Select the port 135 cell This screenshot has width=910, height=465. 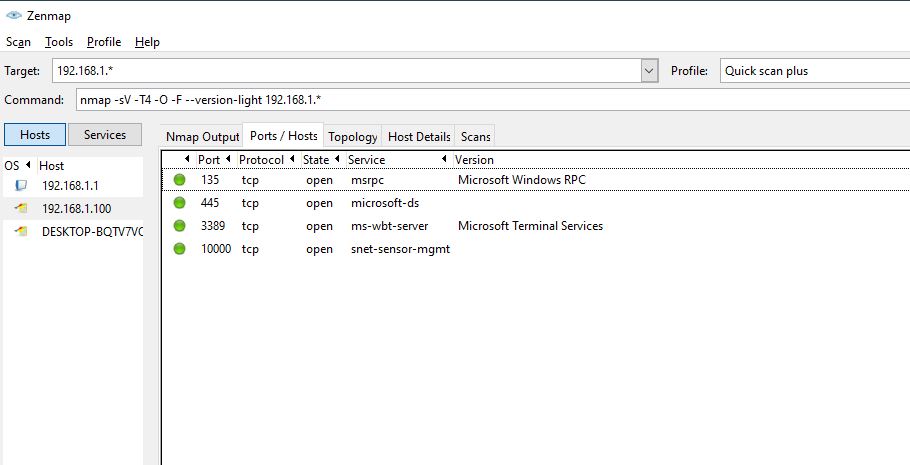click(x=210, y=180)
